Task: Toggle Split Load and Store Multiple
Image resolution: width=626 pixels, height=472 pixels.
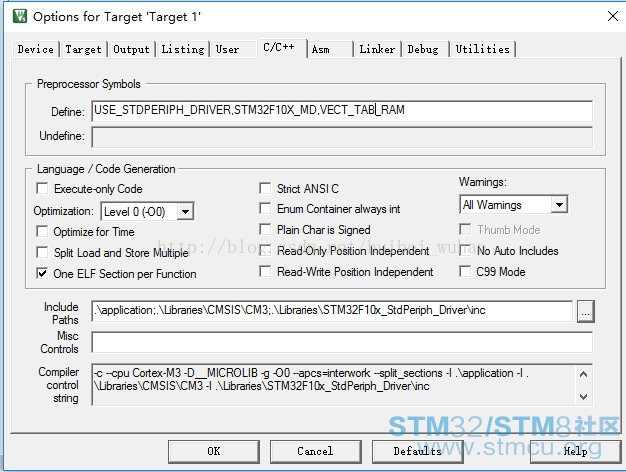Action: pos(42,252)
